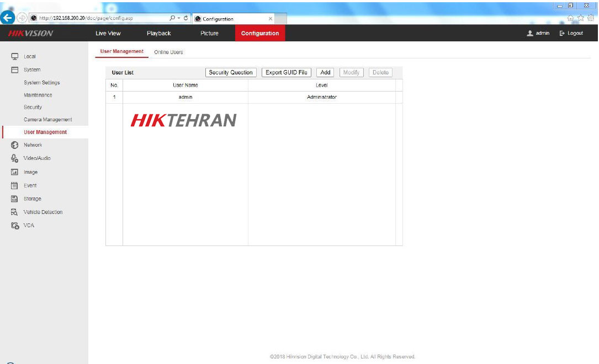
Task: Click the admin user icon
Action: 530,33
